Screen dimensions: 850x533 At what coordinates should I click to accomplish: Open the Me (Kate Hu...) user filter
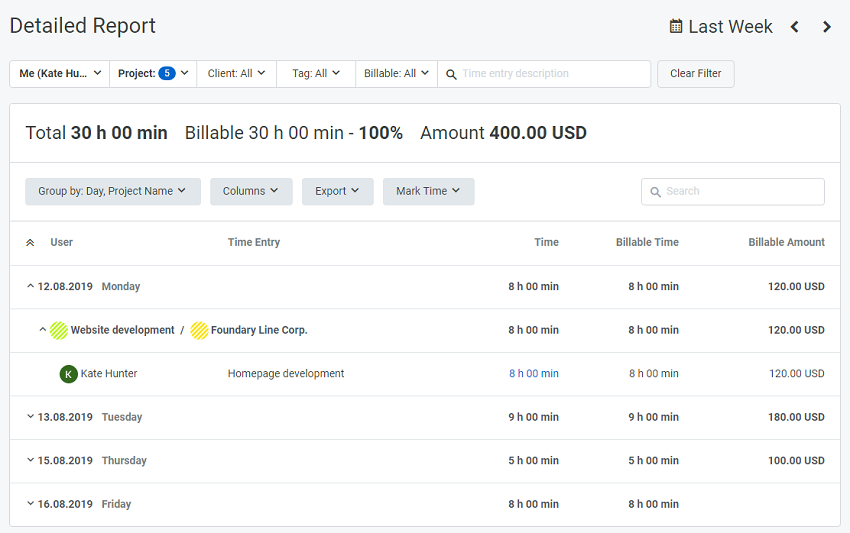[60, 74]
